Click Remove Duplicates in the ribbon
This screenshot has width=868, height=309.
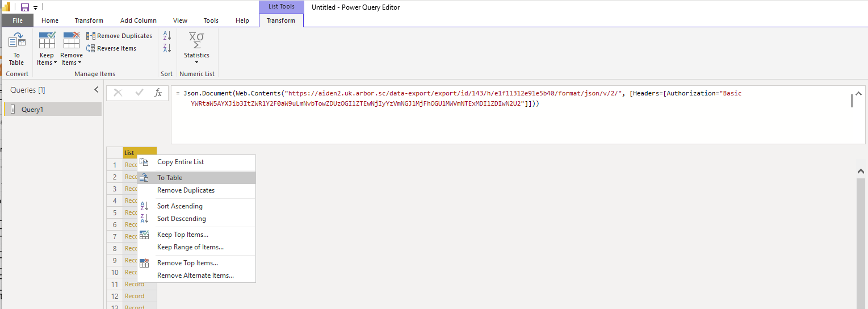click(x=119, y=36)
